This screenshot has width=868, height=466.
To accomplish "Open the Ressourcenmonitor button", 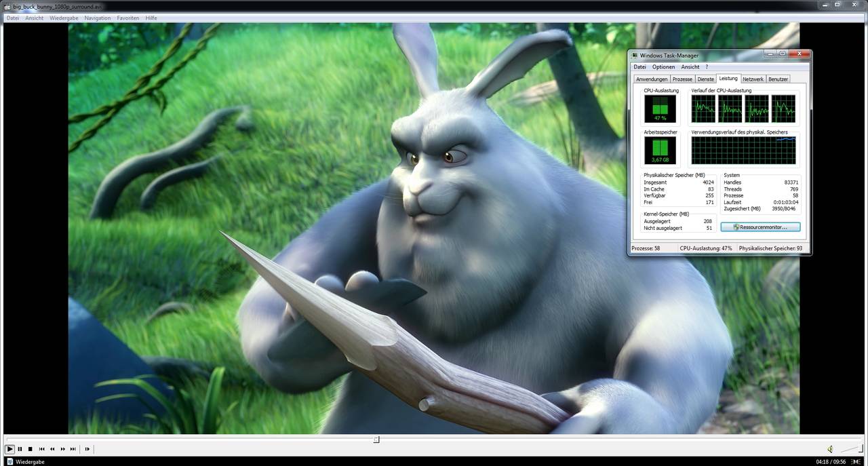I will [760, 227].
